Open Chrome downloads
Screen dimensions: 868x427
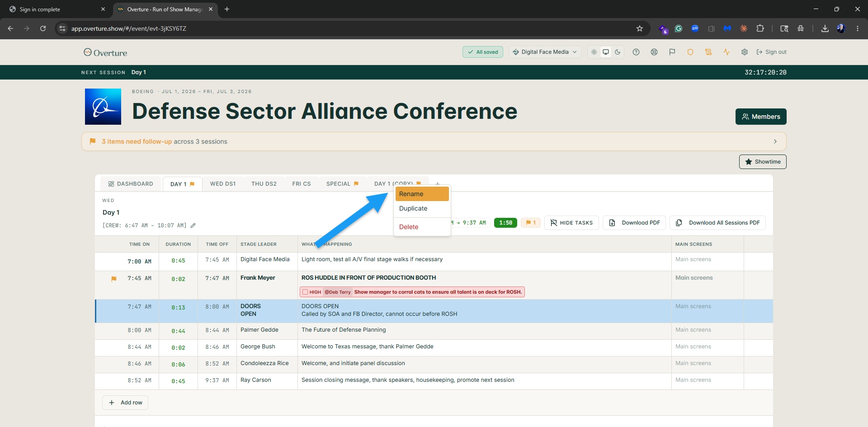[825, 28]
